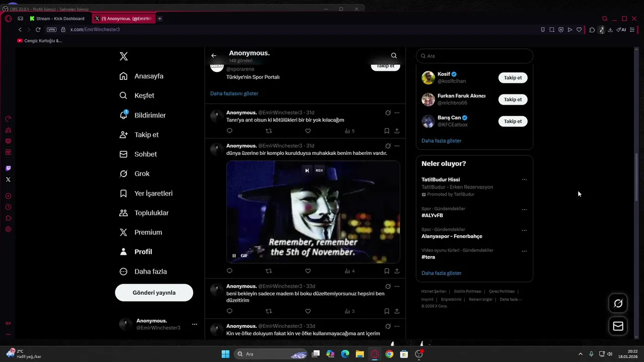Open Anasayfa home page
644x362 pixels.
[x=141, y=76]
